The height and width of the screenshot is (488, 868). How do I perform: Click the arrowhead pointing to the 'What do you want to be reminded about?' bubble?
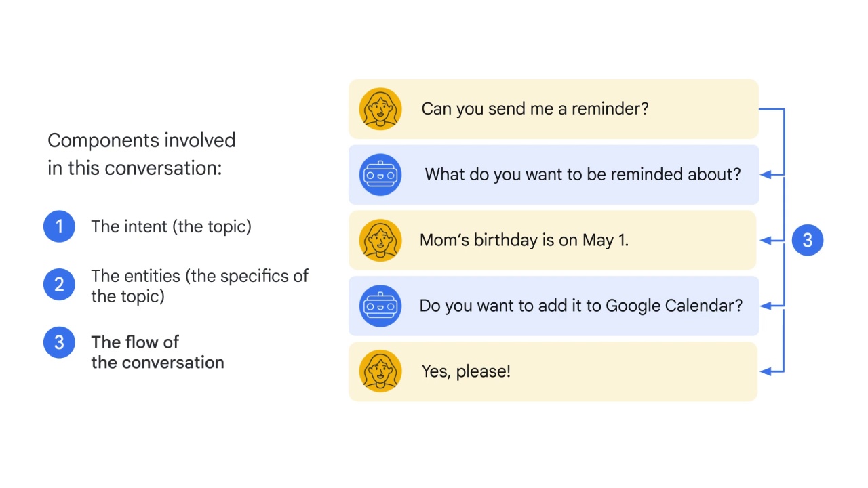pos(766,175)
